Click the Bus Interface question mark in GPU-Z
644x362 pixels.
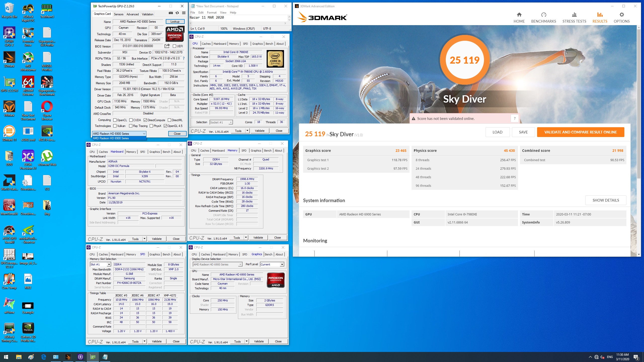[x=184, y=58]
